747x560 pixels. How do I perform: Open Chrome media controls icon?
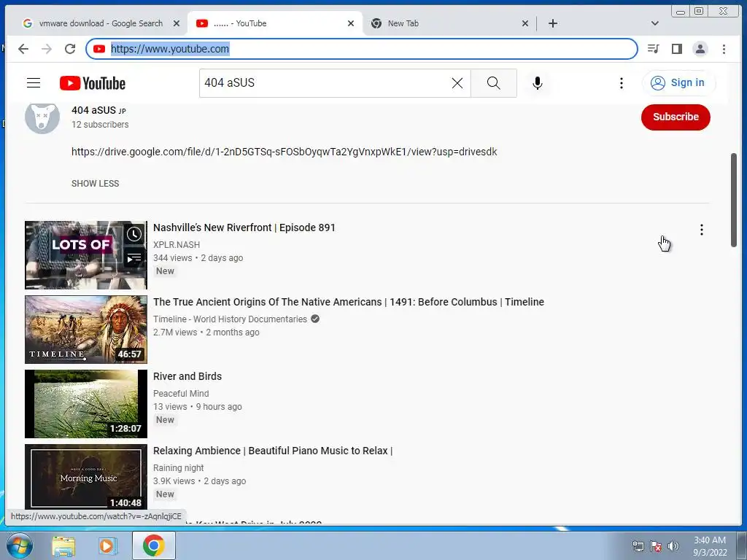tap(653, 49)
